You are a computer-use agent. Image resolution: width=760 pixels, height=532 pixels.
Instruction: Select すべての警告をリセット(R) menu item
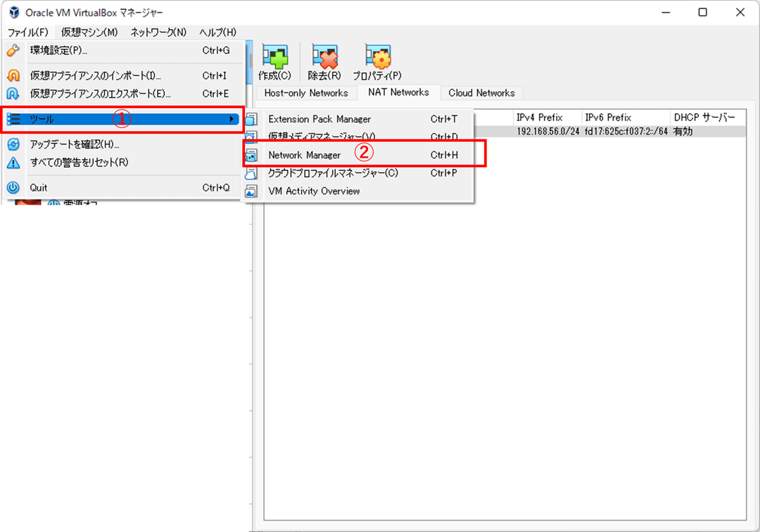click(x=123, y=162)
